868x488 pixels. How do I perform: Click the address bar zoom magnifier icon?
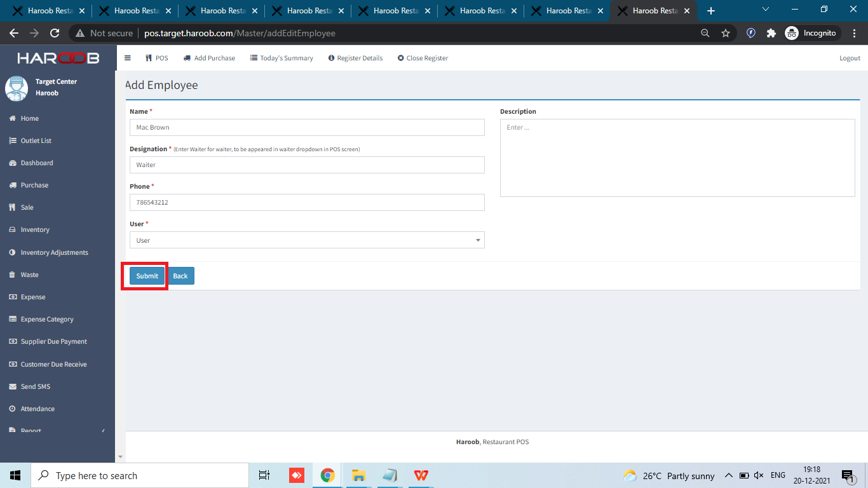point(705,33)
